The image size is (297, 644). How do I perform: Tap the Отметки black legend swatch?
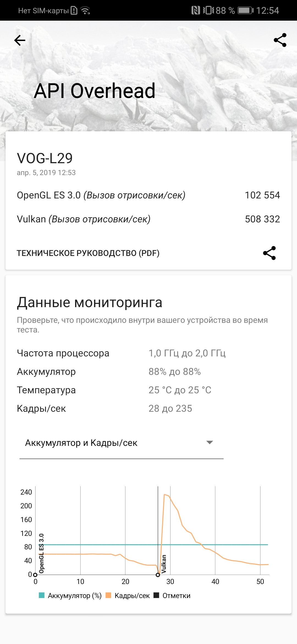click(x=156, y=595)
